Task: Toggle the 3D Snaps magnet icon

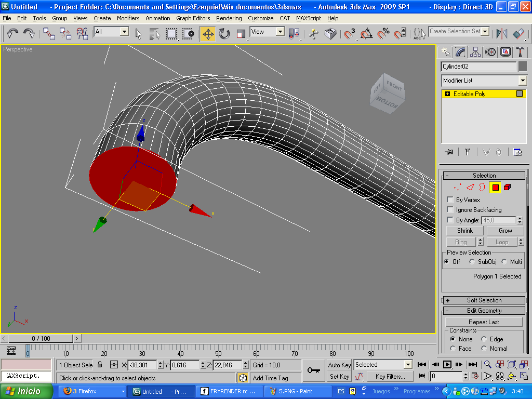Action: pos(349,34)
